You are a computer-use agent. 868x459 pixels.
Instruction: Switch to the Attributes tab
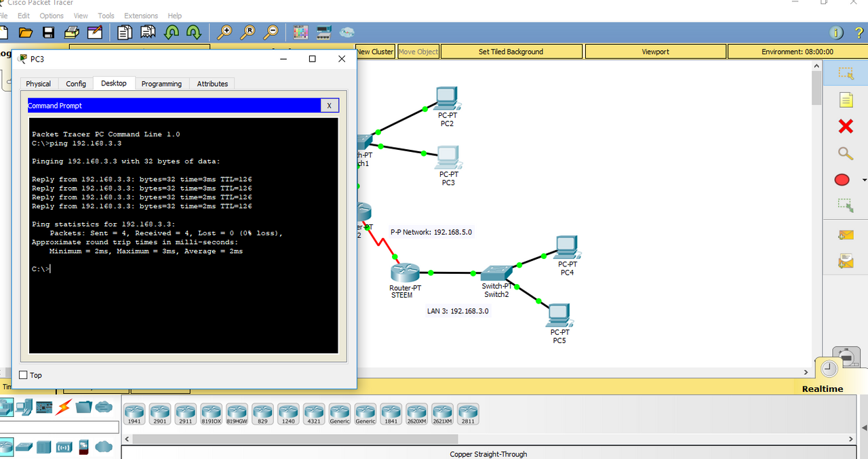[212, 84]
